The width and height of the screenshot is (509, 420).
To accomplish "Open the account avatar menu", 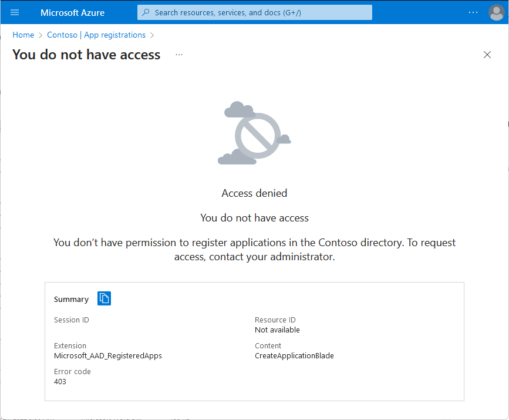I will [x=496, y=12].
